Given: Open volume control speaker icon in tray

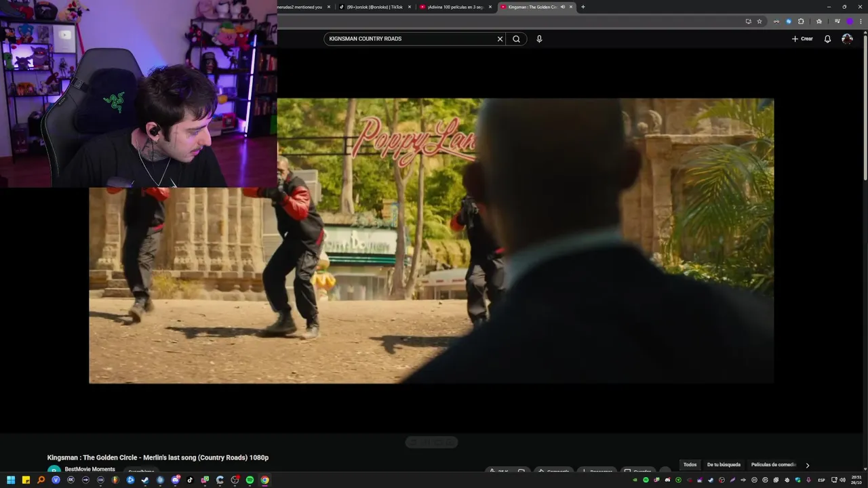Looking at the screenshot, I should pos(843,480).
